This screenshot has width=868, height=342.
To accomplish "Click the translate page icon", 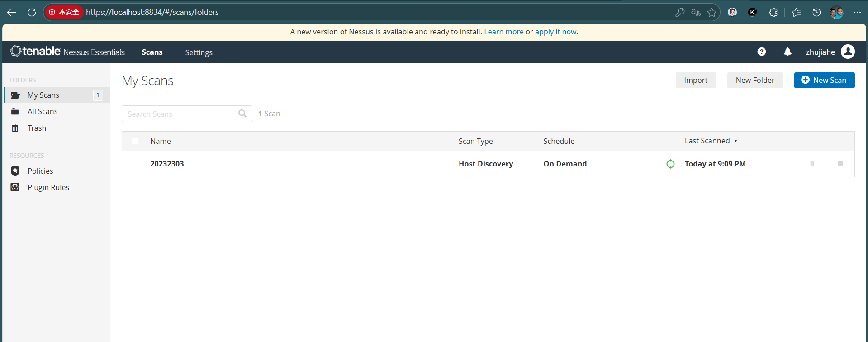I will pyautogui.click(x=696, y=12).
